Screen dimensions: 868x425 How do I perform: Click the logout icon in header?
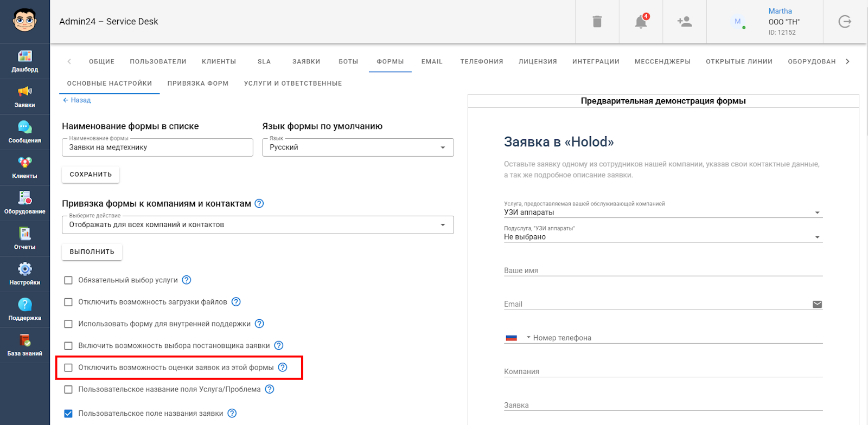(845, 22)
